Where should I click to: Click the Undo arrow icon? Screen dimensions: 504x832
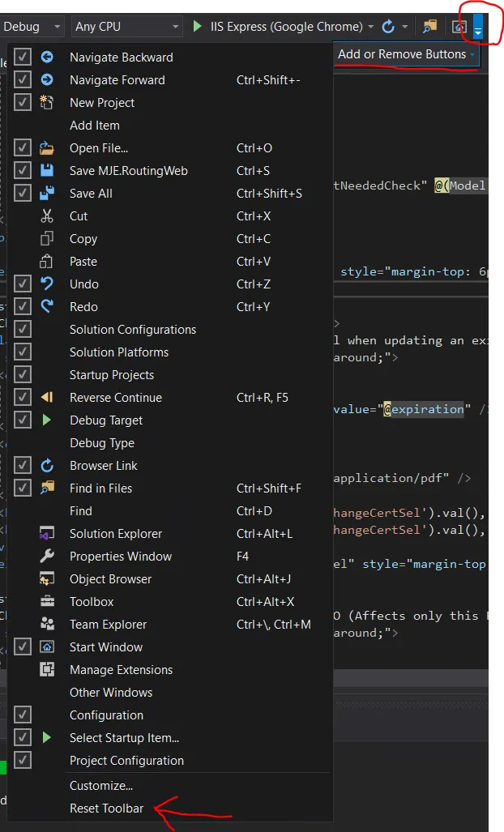(47, 284)
